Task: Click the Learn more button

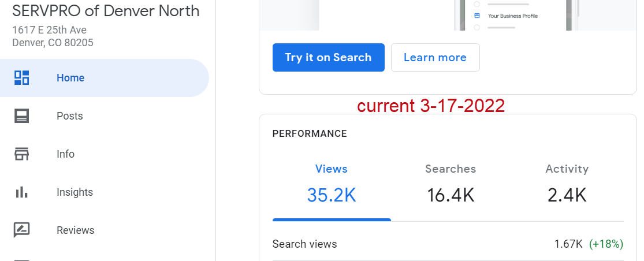Action: coord(435,57)
